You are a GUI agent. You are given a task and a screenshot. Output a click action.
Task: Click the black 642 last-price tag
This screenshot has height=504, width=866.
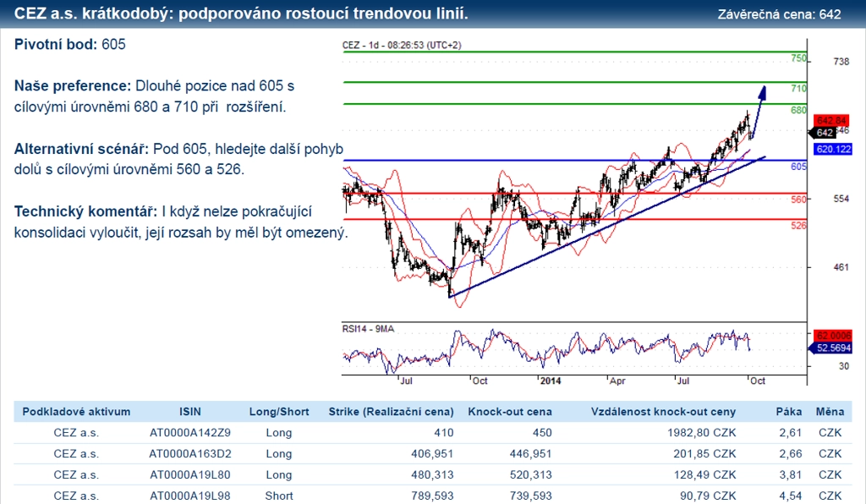[823, 133]
